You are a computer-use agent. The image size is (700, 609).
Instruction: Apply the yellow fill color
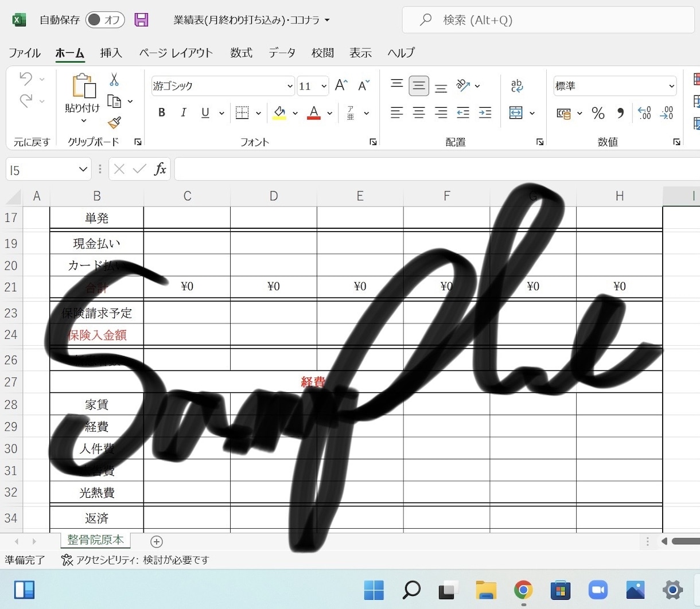pyautogui.click(x=279, y=113)
